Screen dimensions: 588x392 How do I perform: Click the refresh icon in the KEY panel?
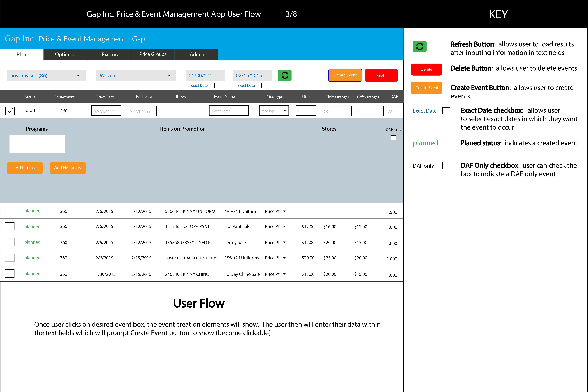[419, 46]
